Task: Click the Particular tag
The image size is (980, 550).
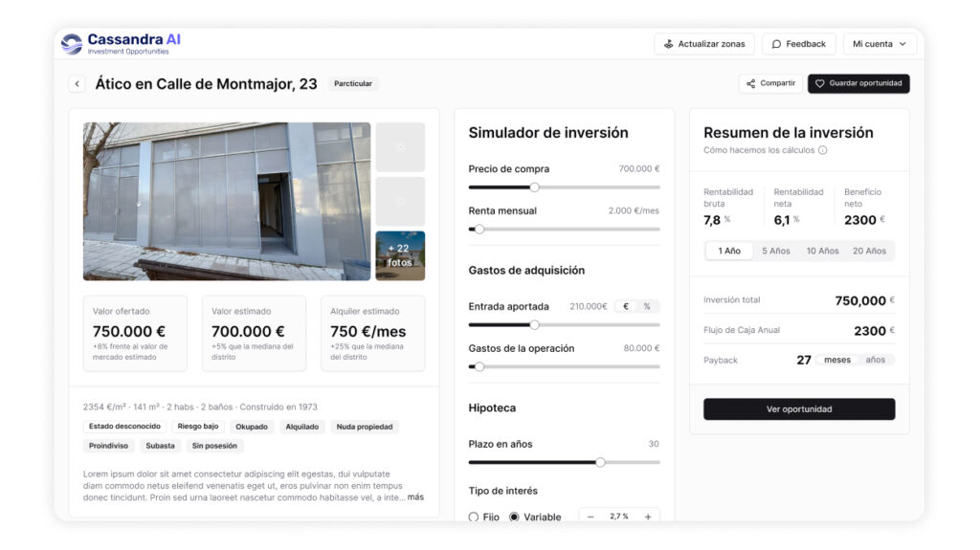Action: [x=353, y=84]
